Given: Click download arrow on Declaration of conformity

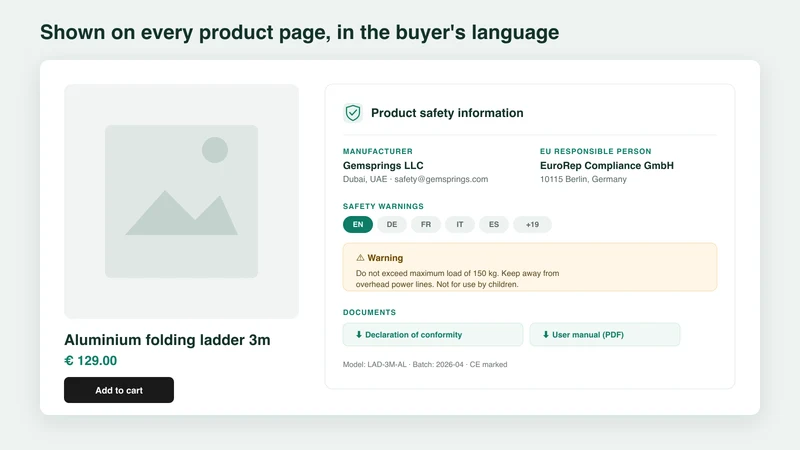Looking at the screenshot, I should (359, 335).
